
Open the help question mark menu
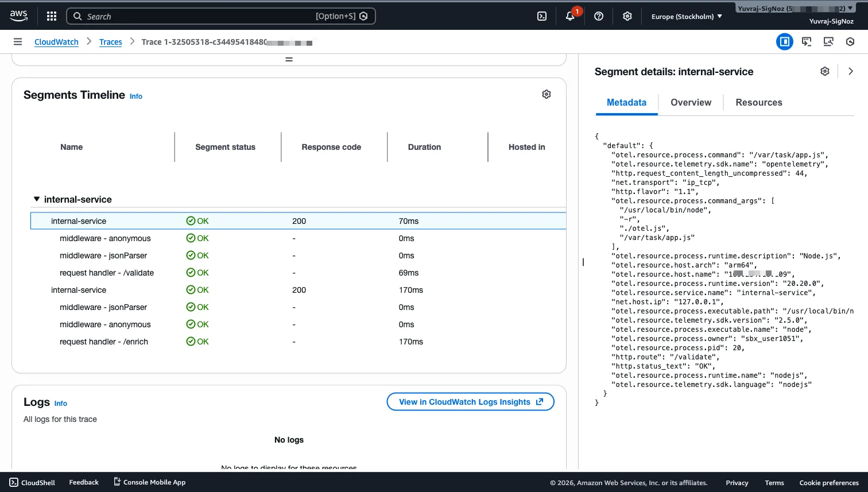coord(599,16)
